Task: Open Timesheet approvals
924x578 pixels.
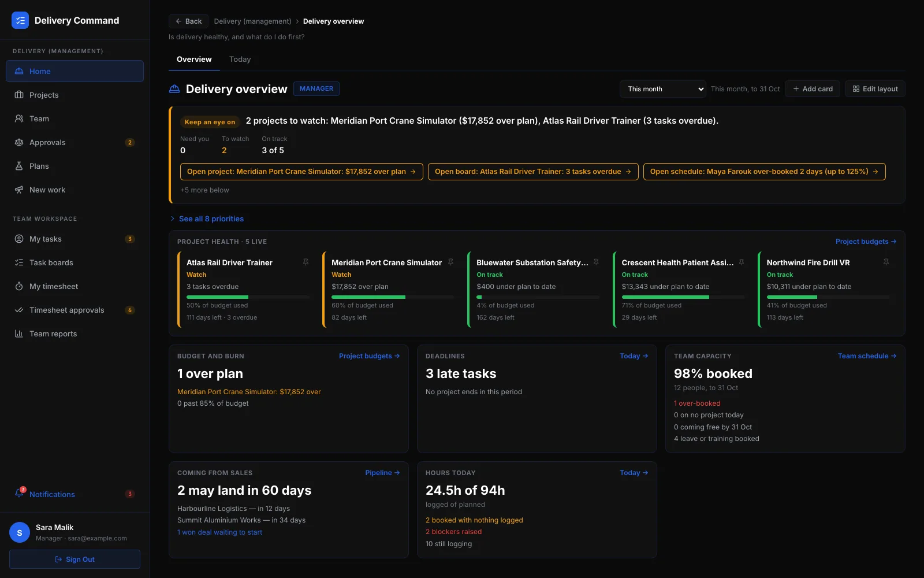Action: [x=74, y=310]
